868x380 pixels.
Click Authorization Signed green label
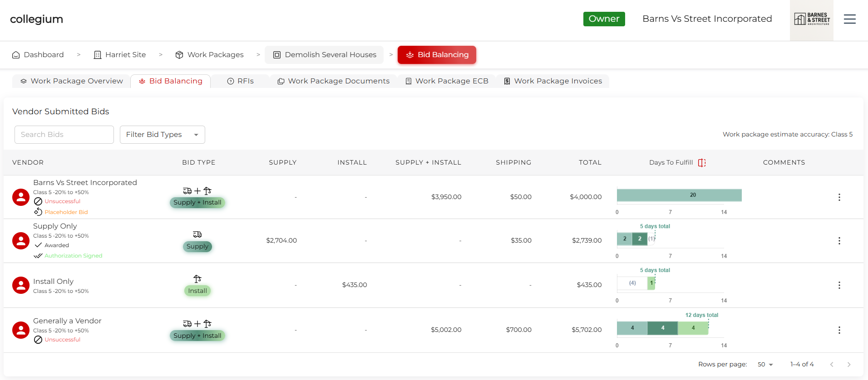[74, 256]
